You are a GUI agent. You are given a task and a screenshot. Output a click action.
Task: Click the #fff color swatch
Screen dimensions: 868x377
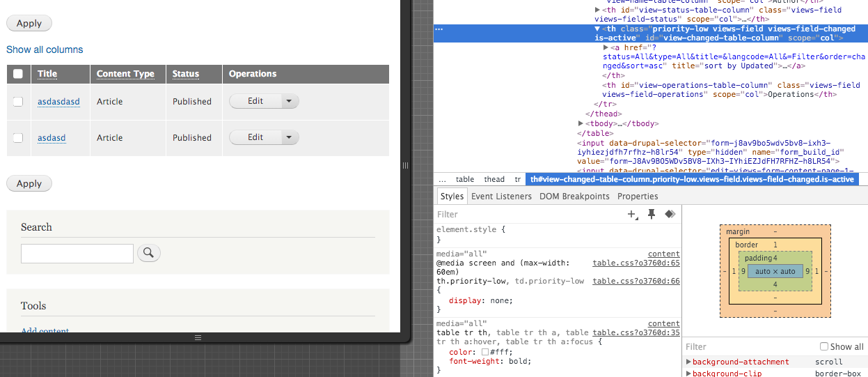click(485, 352)
